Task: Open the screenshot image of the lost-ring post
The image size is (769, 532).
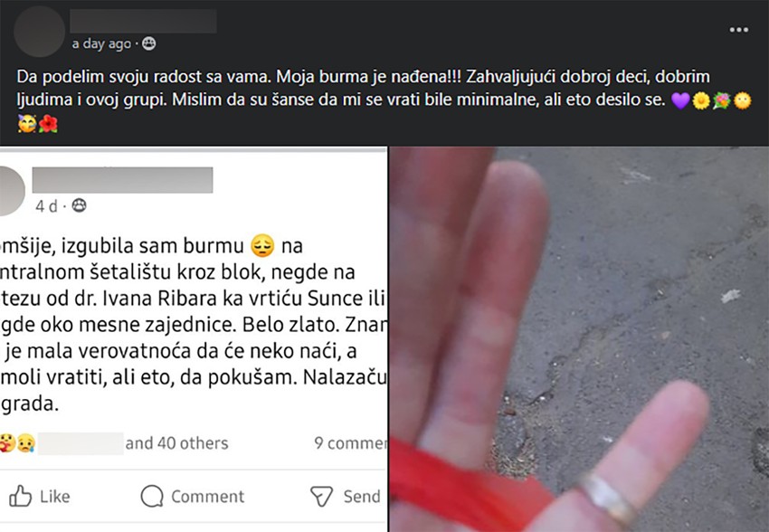Action: tap(194, 339)
